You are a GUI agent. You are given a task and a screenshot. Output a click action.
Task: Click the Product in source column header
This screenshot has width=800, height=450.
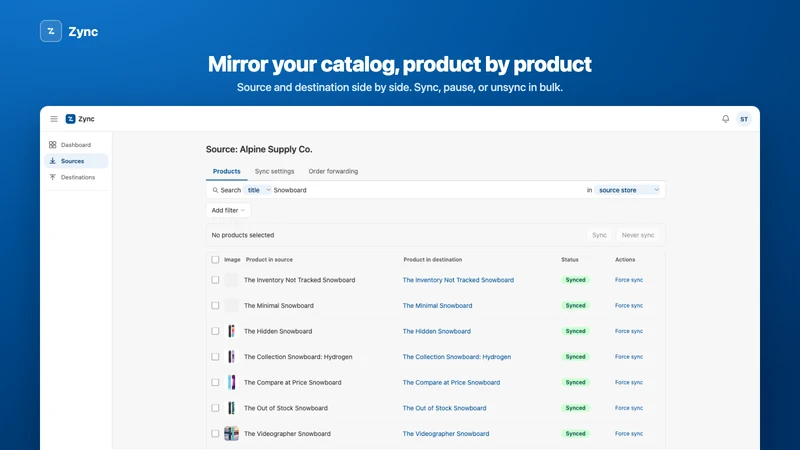point(269,260)
